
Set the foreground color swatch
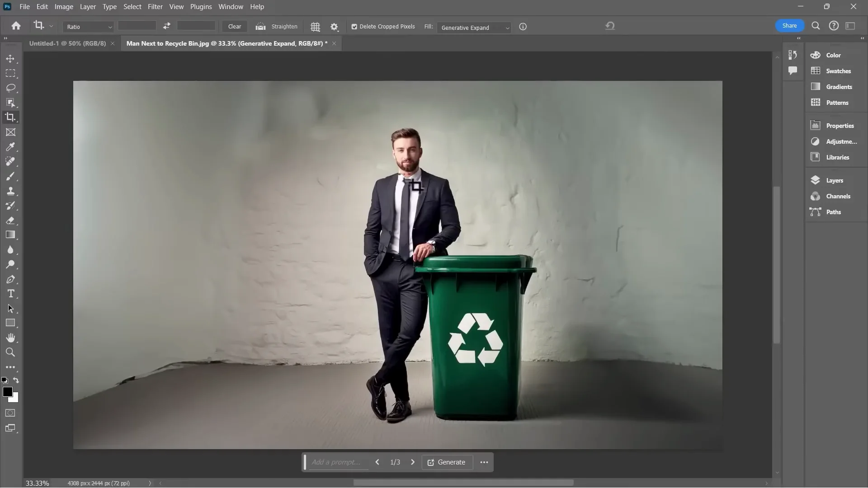(8, 392)
